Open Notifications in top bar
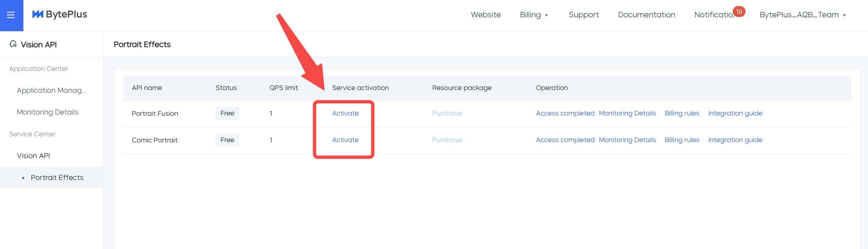The width and height of the screenshot is (868, 249). 714,15
